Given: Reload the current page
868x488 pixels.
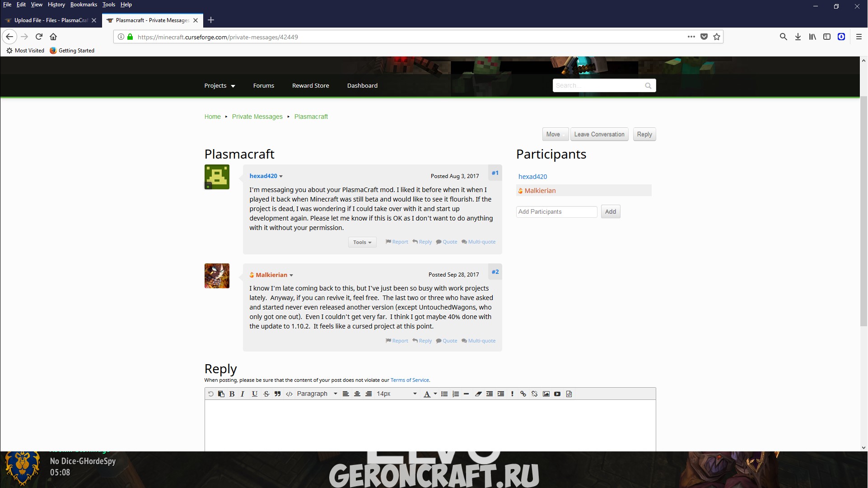Looking at the screenshot, I should [x=39, y=37].
